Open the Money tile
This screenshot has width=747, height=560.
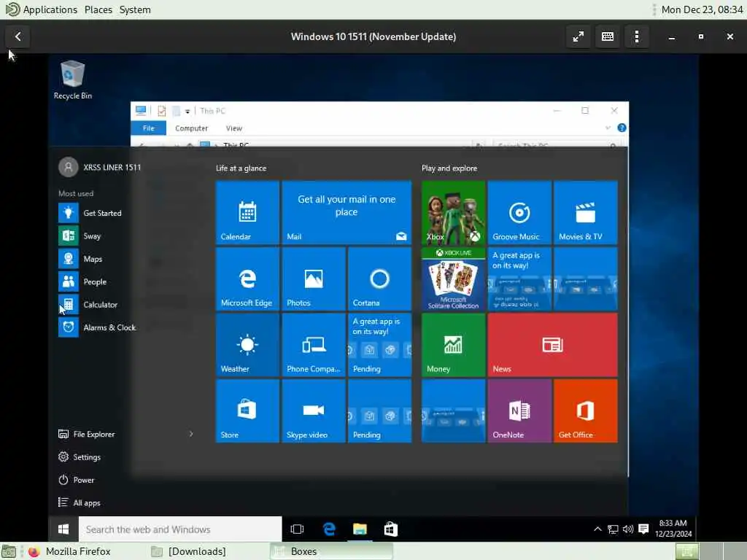coord(453,345)
